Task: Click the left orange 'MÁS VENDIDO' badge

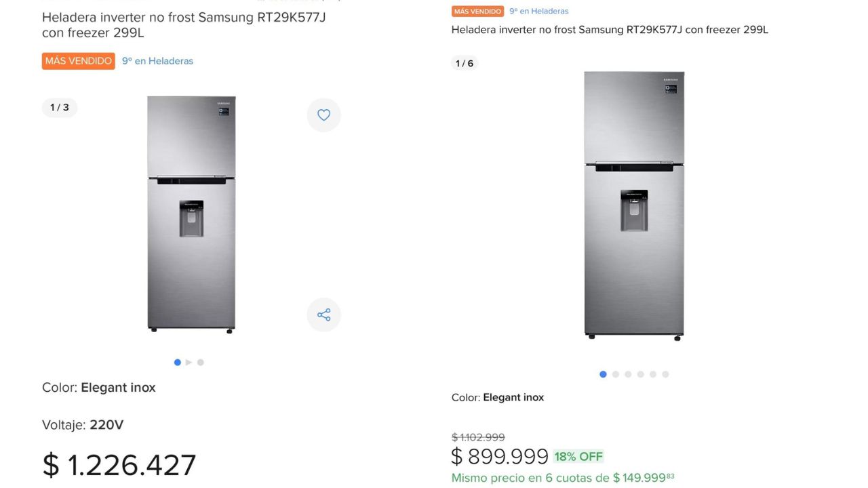Action: click(x=79, y=61)
